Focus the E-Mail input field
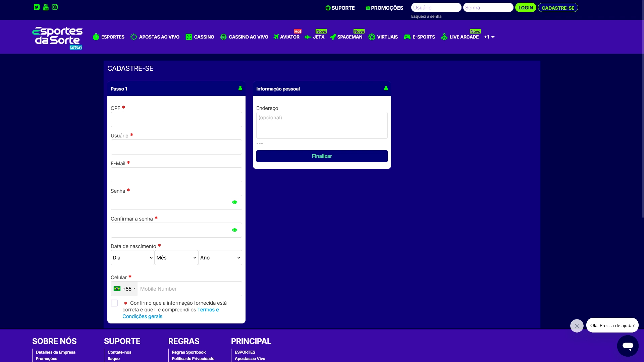 pos(176,175)
